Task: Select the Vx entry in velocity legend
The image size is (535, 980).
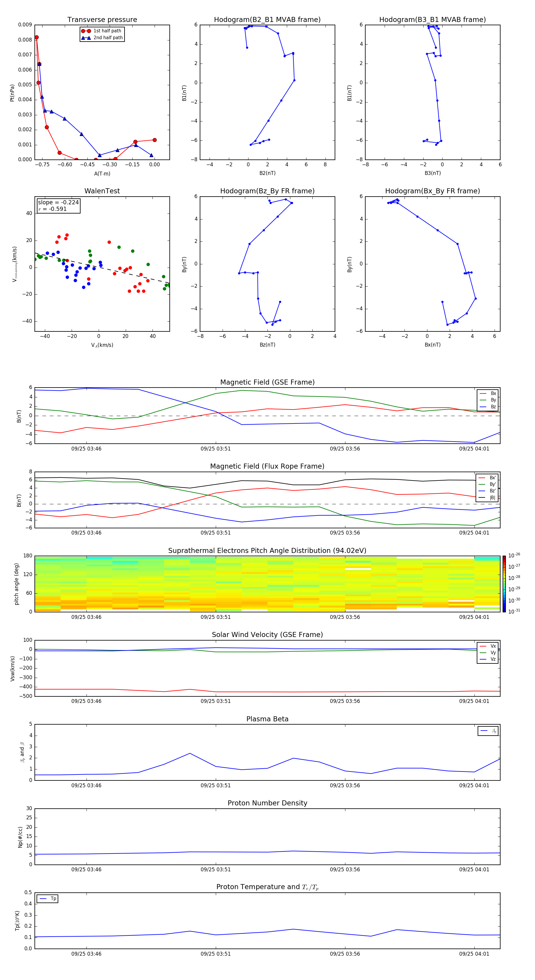Action: pyautogui.click(x=488, y=646)
